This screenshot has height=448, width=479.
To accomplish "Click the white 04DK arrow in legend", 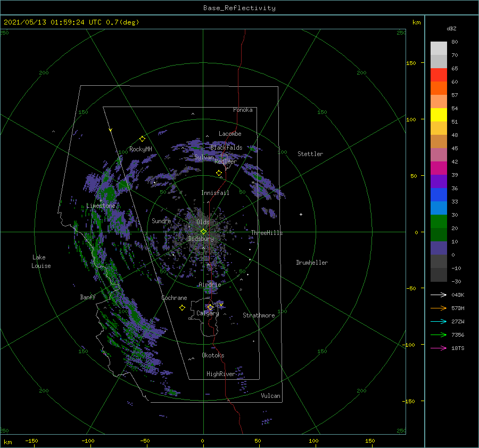I will coord(439,295).
